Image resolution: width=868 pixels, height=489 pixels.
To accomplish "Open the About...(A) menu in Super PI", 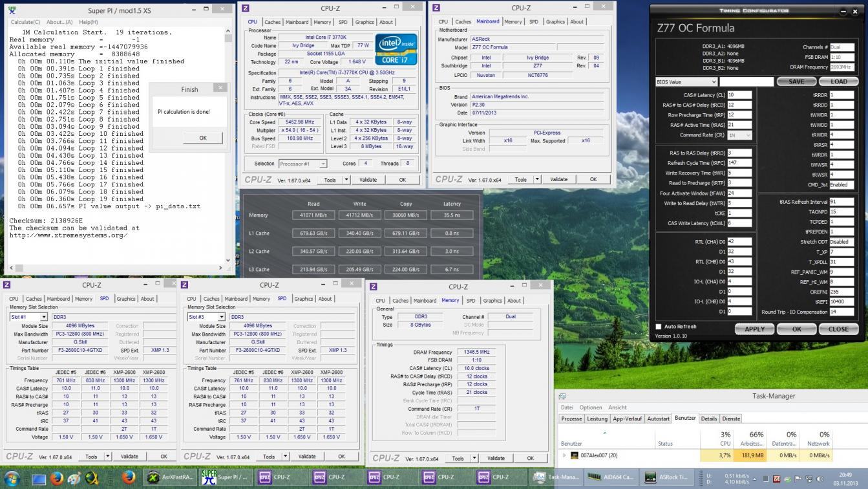I will click(59, 22).
